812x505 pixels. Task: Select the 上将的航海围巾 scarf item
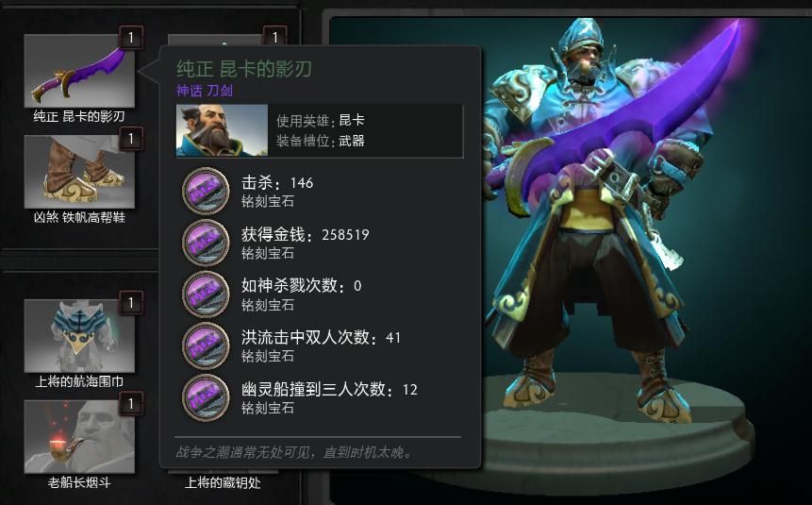coord(79,336)
